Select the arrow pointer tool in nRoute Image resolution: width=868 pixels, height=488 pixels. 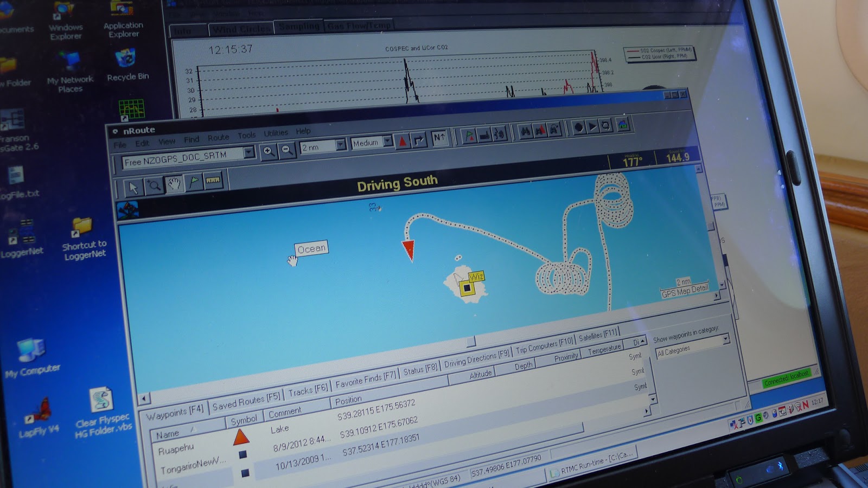click(x=133, y=188)
